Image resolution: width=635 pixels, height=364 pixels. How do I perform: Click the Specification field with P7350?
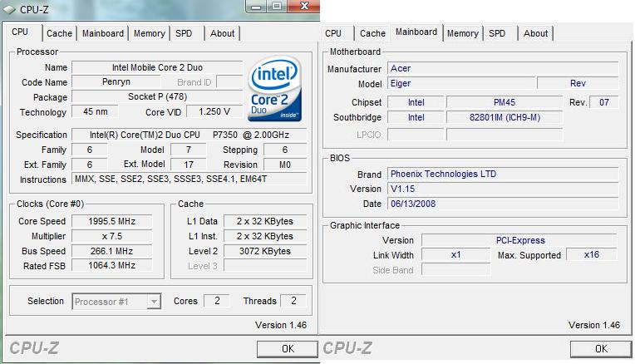(x=190, y=135)
